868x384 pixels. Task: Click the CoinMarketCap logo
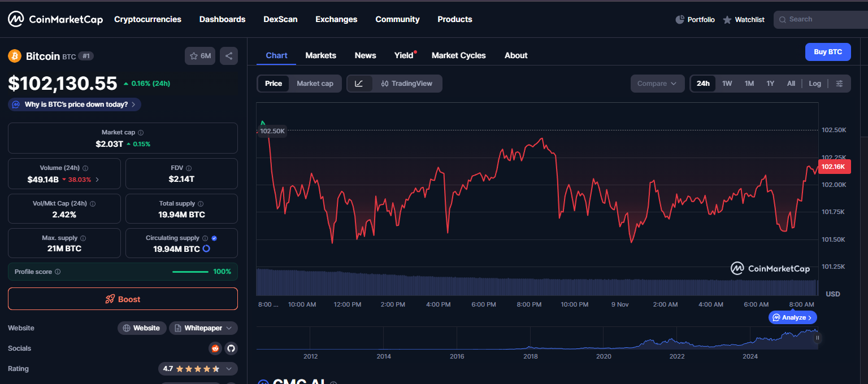point(55,19)
